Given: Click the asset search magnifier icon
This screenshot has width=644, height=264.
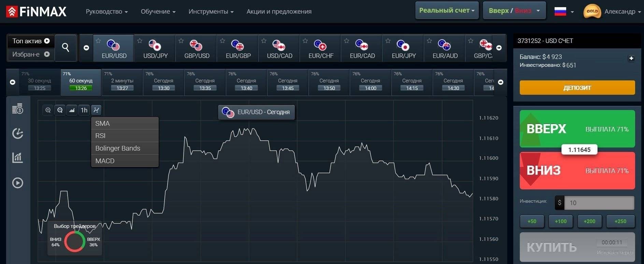Looking at the screenshot, I should pos(66,48).
